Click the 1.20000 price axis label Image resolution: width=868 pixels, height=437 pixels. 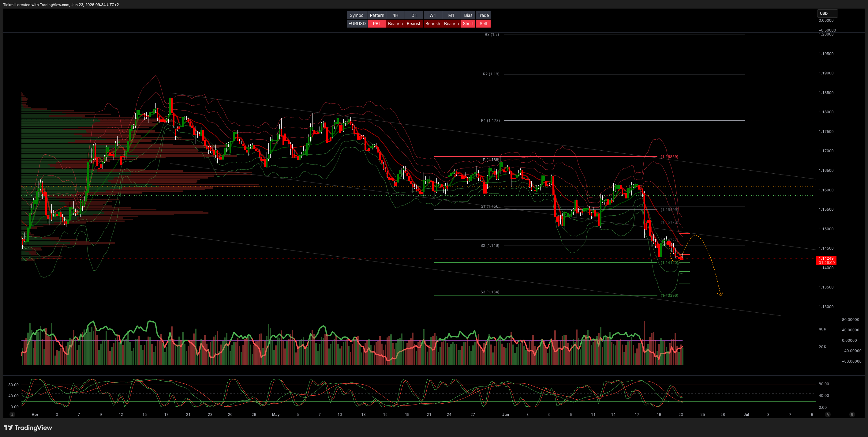826,34
